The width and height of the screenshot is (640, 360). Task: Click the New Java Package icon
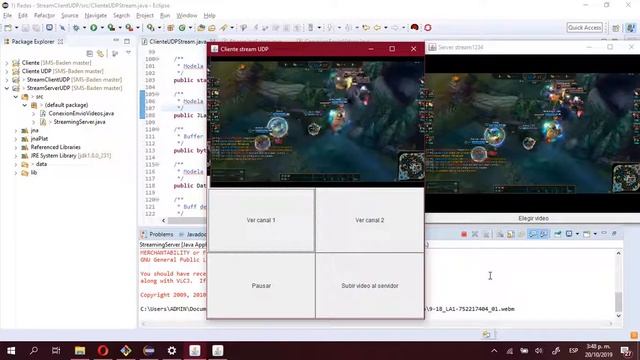point(171,27)
